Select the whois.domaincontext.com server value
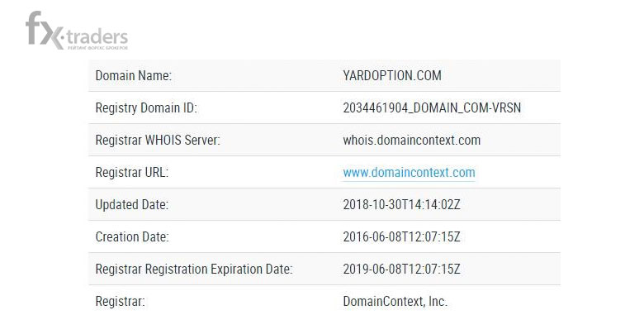The image size is (644, 315). pyautogui.click(x=411, y=141)
